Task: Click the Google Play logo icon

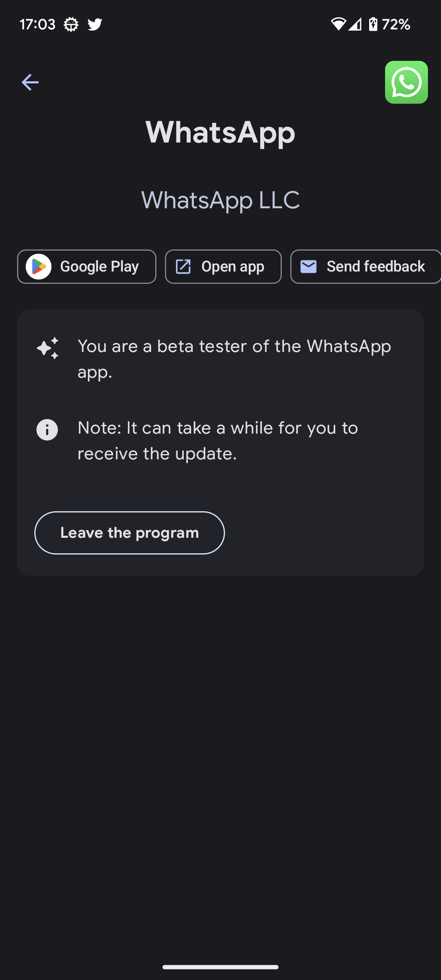Action: 39,267
